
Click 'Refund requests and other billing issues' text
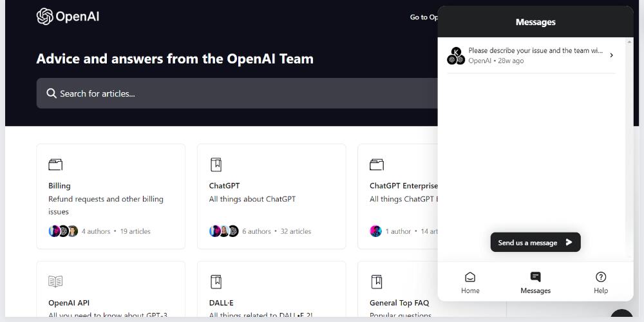[x=106, y=205]
